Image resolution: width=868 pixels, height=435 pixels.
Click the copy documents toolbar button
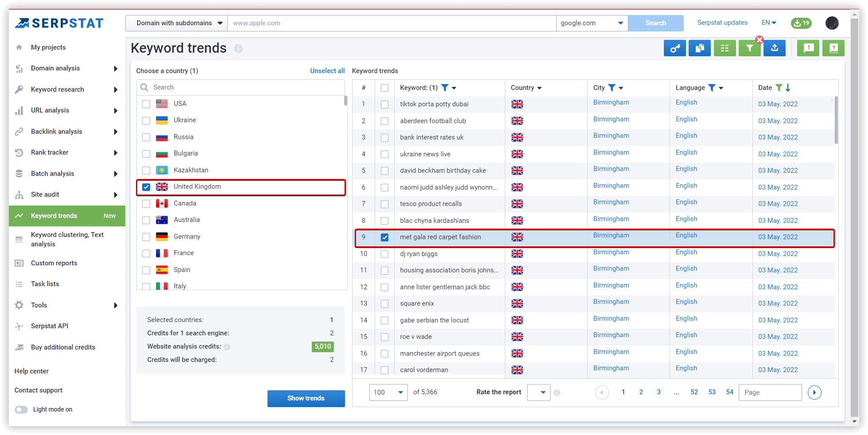tap(700, 48)
